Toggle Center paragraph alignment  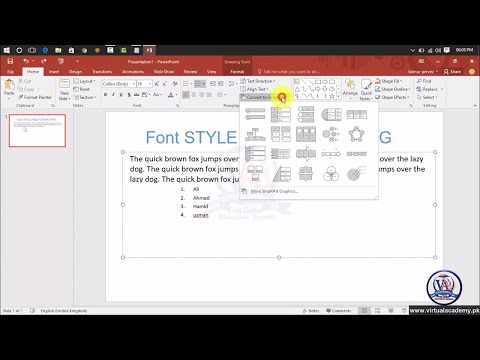pos(194,95)
